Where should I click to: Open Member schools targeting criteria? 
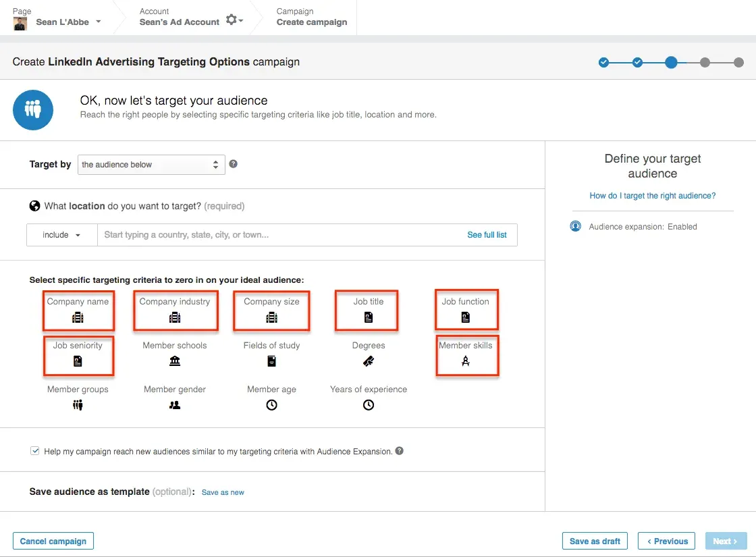(175, 354)
